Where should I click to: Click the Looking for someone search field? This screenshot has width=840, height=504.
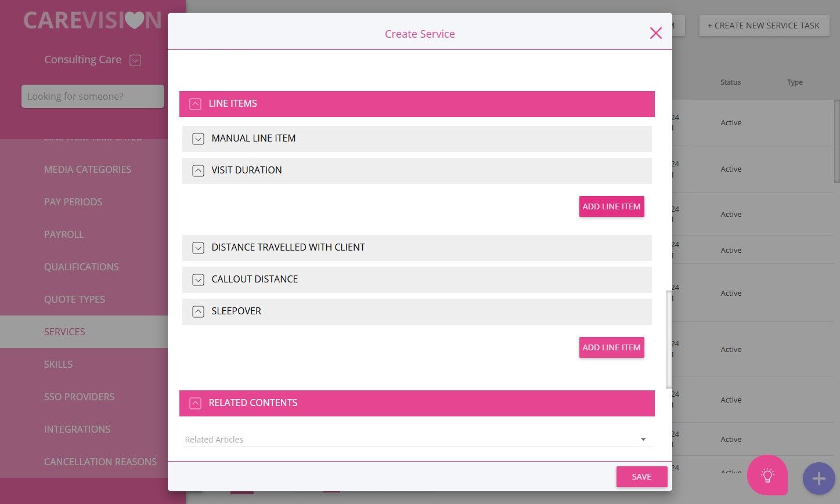click(92, 96)
